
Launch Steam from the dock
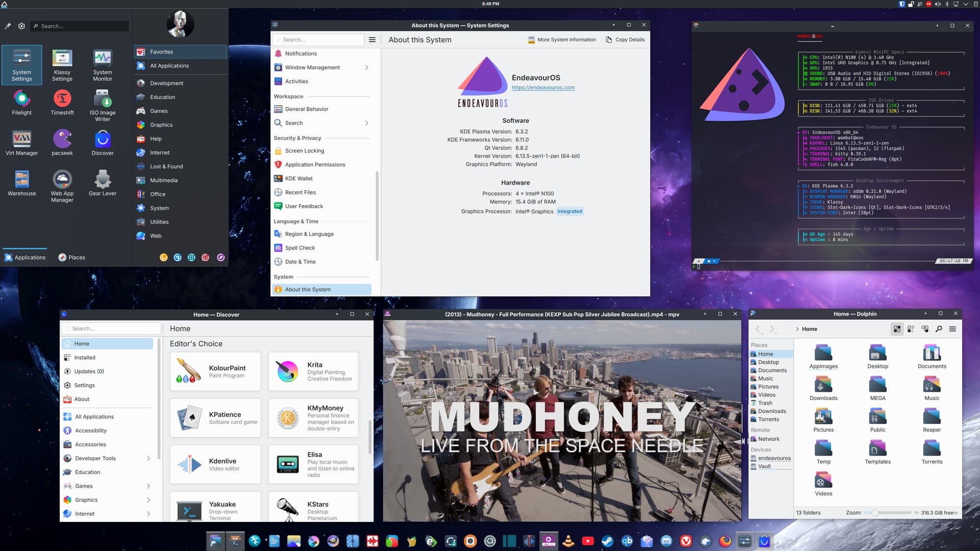(607, 541)
